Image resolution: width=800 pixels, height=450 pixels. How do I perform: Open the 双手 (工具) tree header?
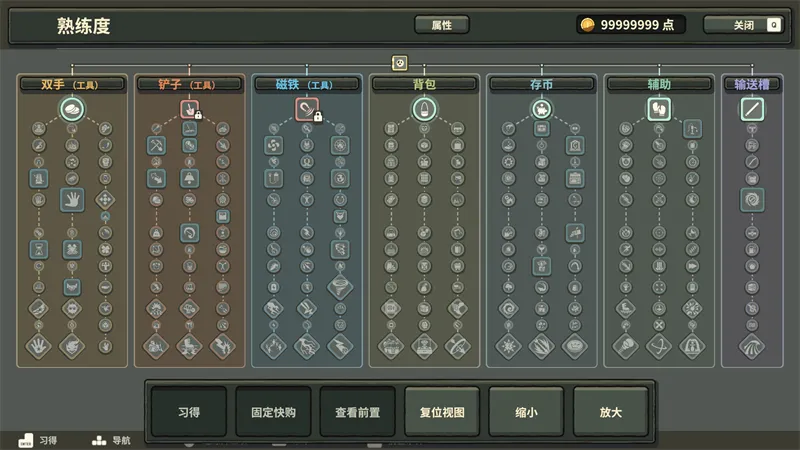(x=72, y=84)
